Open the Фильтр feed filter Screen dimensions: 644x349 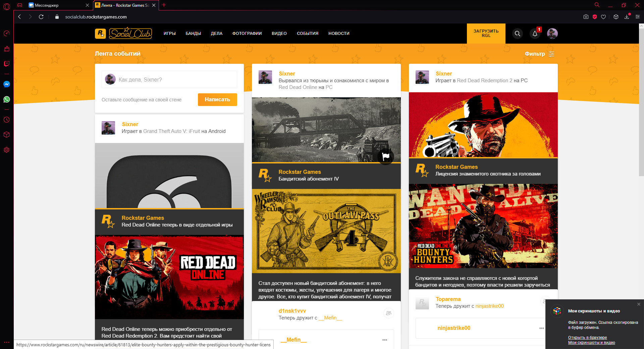click(535, 54)
